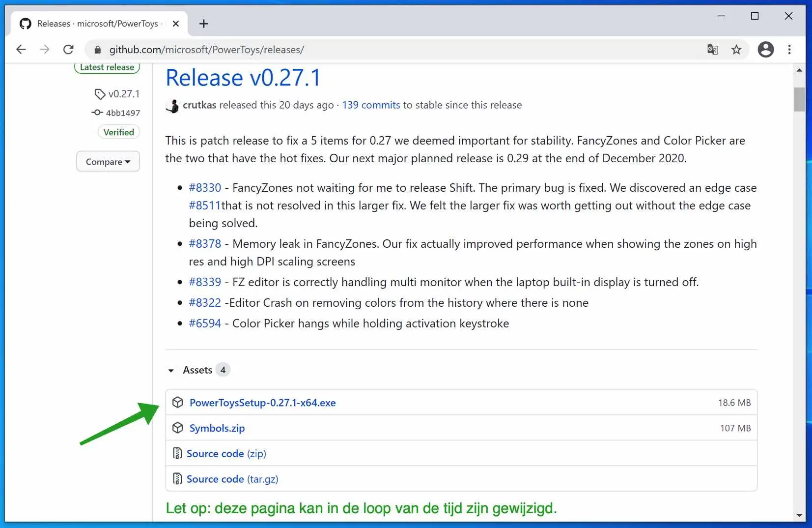Click file icon for Source code (tar.gz)

177,479
